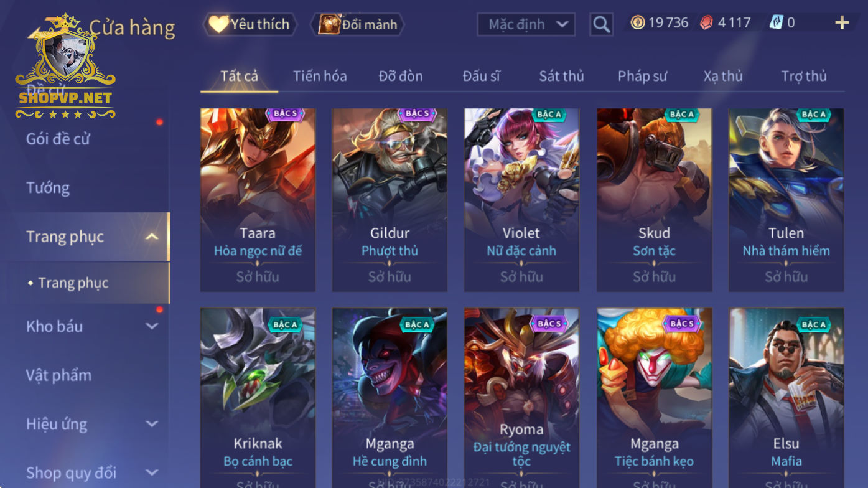Click the heart icon in Yêu thích
The height and width of the screenshot is (488, 868).
point(218,24)
